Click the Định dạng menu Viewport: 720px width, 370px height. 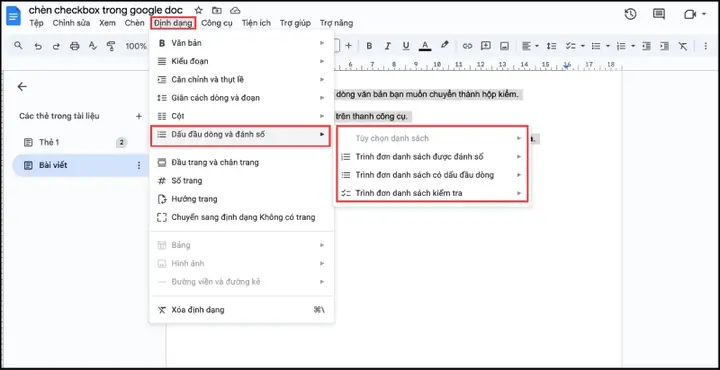(x=173, y=23)
